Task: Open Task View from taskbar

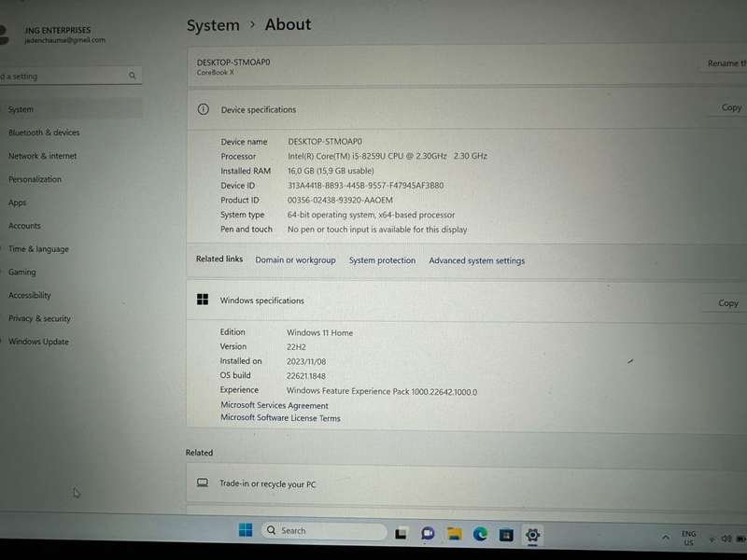Action: point(401,534)
